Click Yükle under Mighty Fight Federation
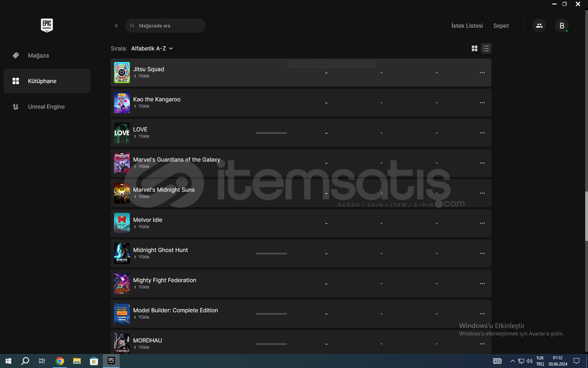 pos(141,287)
